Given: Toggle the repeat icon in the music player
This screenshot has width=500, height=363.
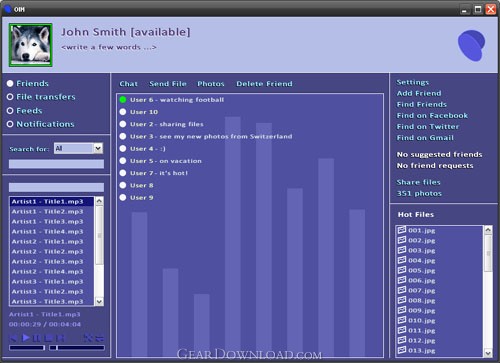Looking at the screenshot, I should pos(100,338).
